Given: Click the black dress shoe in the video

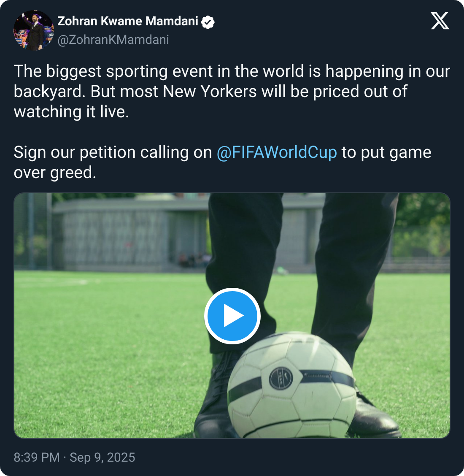Looking at the screenshot, I should pyautogui.click(x=215, y=405).
